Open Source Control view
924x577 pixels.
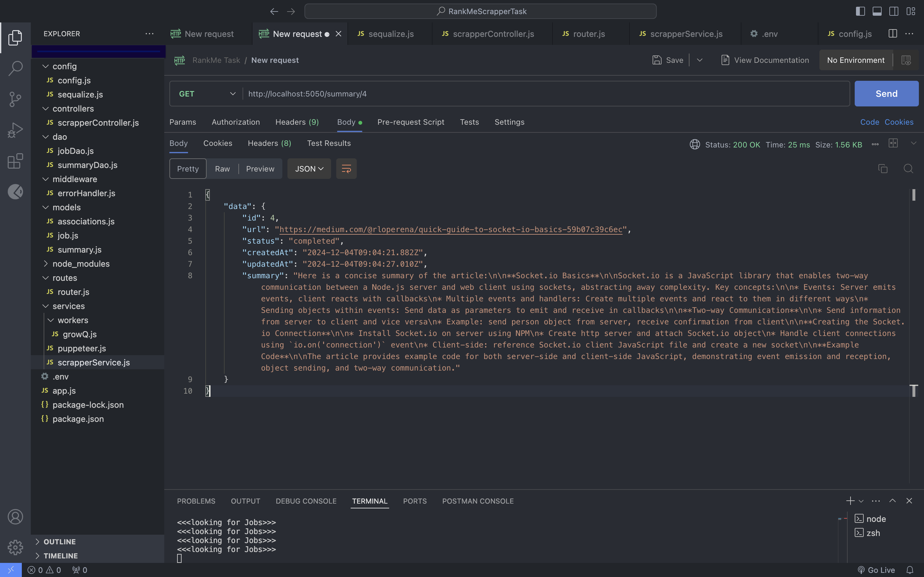pos(15,99)
